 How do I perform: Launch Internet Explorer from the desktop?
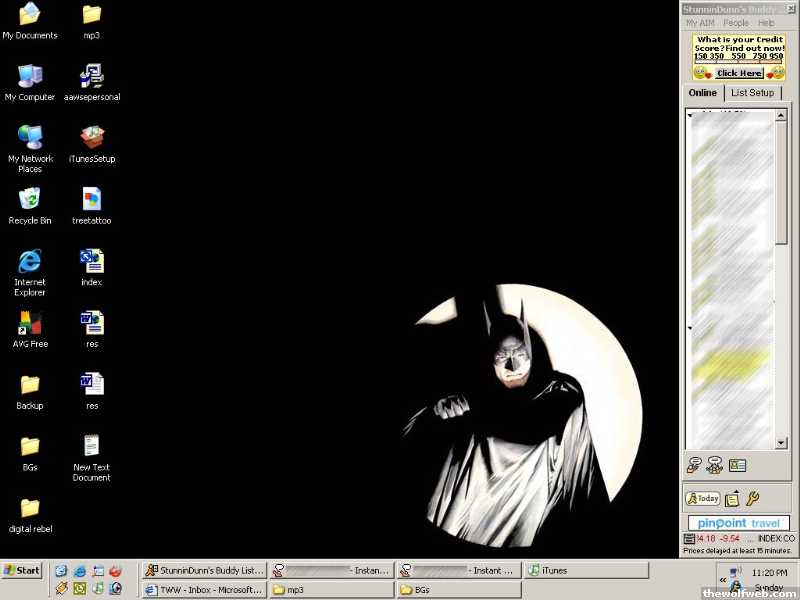point(30,262)
